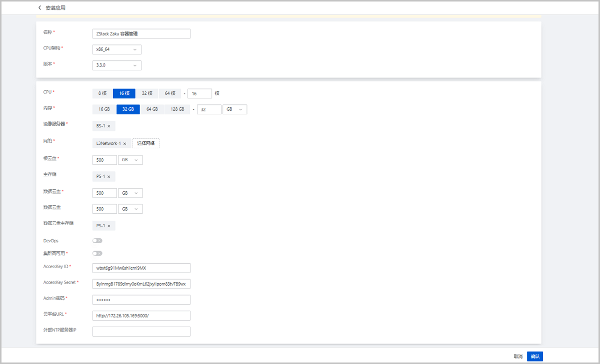Choose 64 GB memory option

point(152,109)
